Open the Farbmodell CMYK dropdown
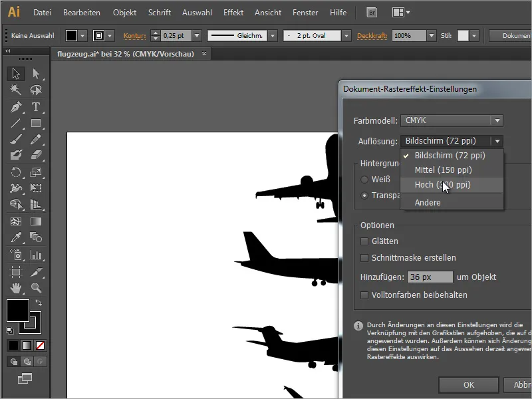532x399 pixels. pyautogui.click(x=452, y=120)
